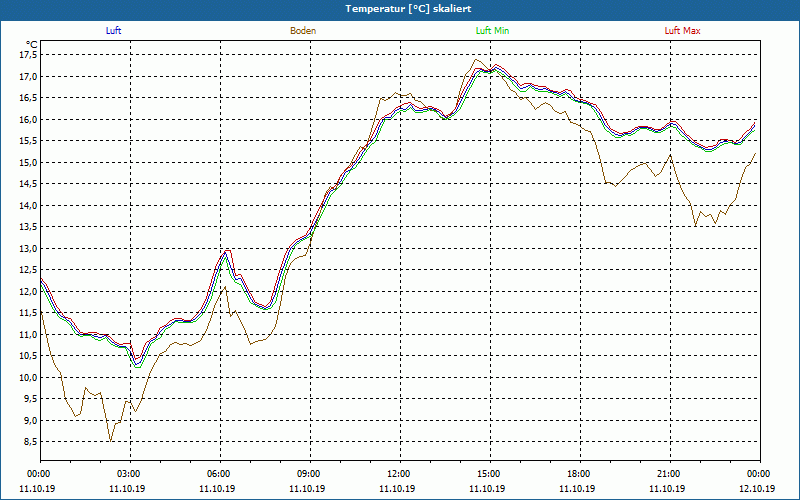Click the 17,0 y-axis value

pos(29,77)
